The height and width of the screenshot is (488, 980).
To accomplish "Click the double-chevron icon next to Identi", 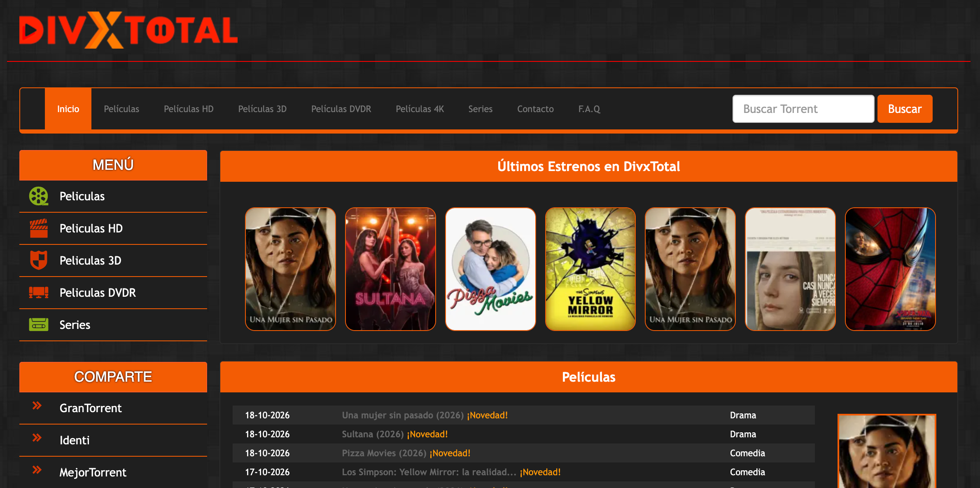I will click(37, 438).
